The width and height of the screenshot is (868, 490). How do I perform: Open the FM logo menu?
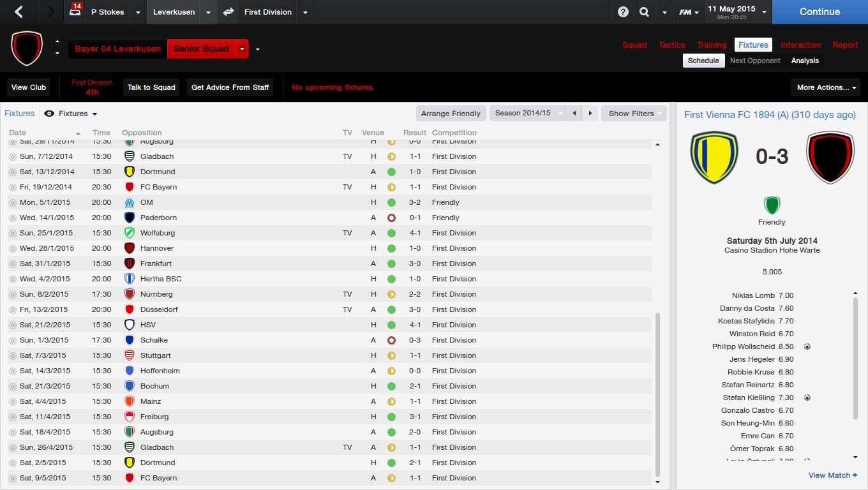tap(685, 12)
